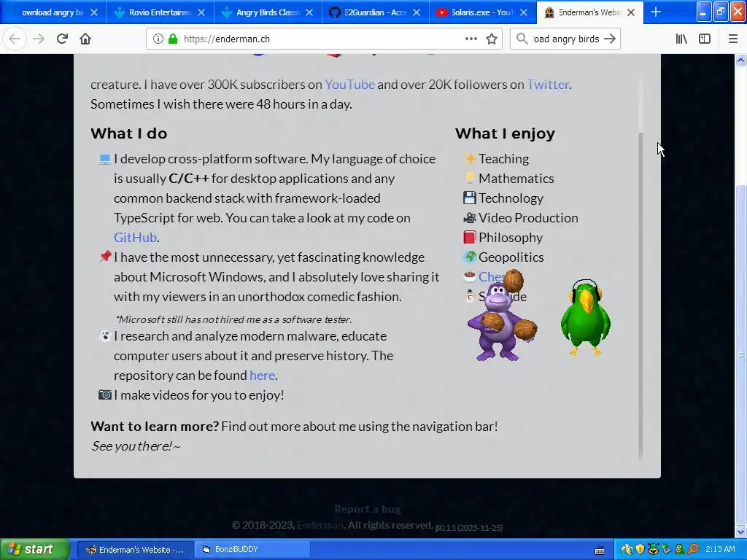The height and width of the screenshot is (560, 747).
Task: Open the yellow security shield tray icon
Action: point(640,550)
